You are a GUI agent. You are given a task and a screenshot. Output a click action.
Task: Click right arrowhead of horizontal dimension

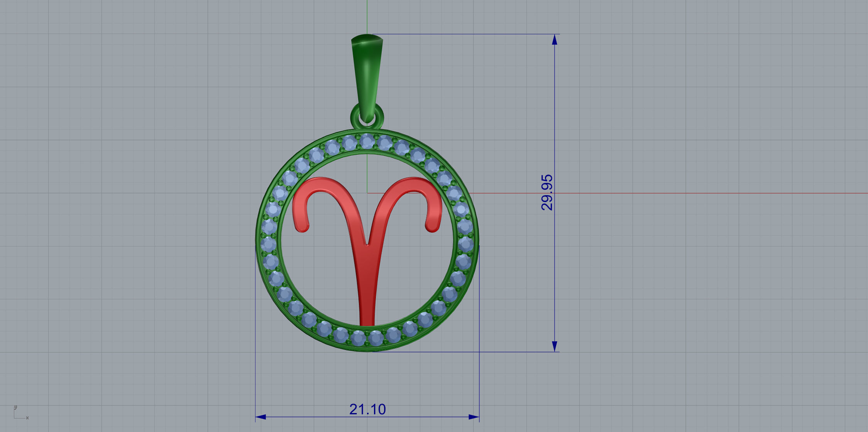[474, 417]
